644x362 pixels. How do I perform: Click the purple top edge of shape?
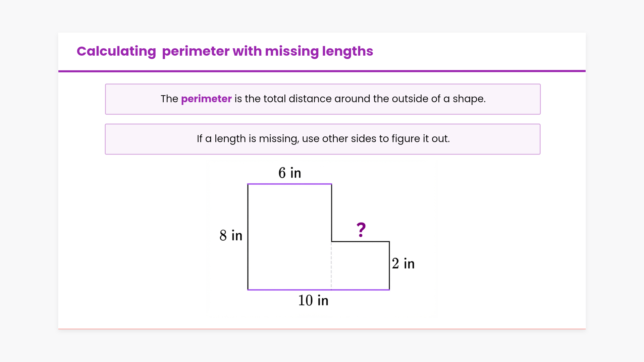click(289, 184)
